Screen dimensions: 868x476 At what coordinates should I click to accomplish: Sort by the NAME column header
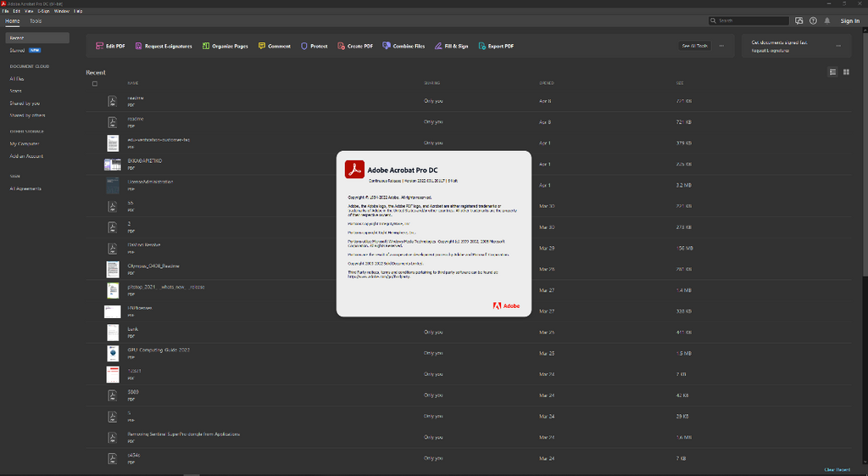(133, 83)
